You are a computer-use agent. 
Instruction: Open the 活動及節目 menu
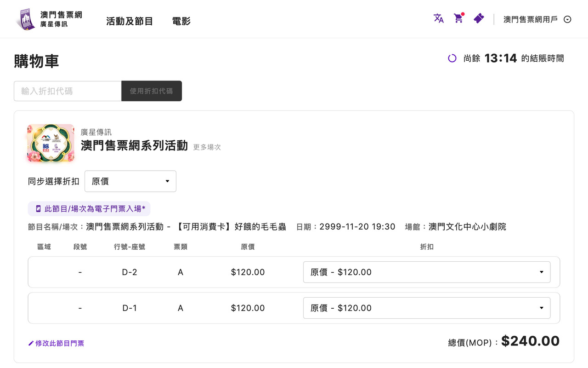point(130,21)
